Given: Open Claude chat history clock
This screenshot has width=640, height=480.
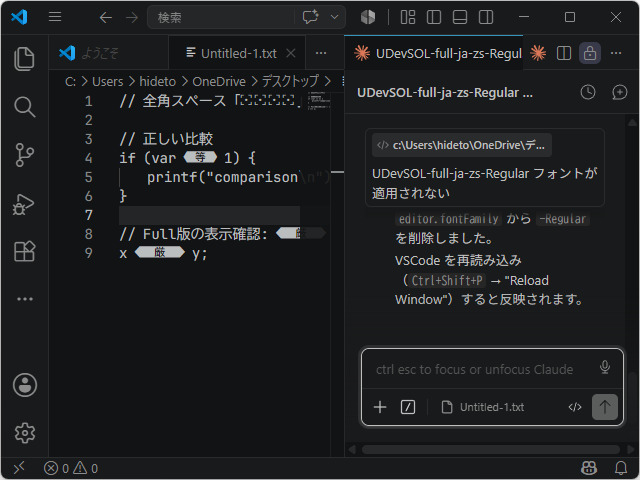Looking at the screenshot, I should [x=588, y=92].
